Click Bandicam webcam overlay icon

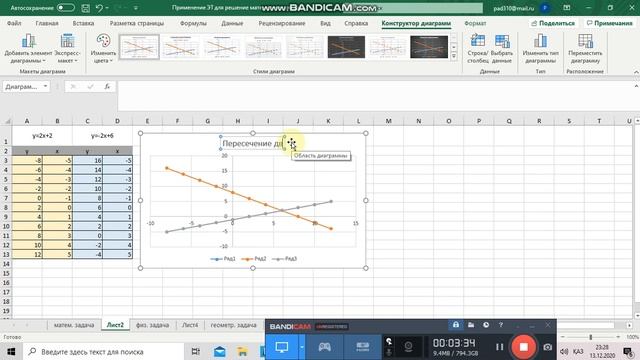click(408, 347)
